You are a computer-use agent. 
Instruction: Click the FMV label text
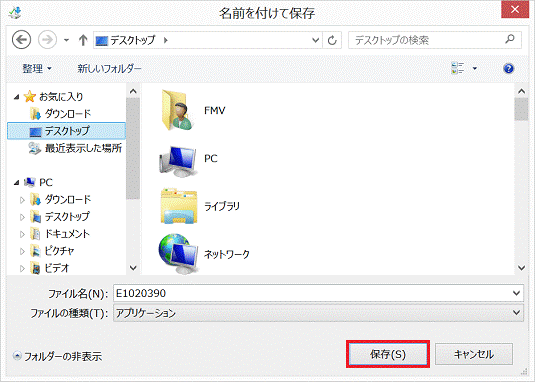215,111
